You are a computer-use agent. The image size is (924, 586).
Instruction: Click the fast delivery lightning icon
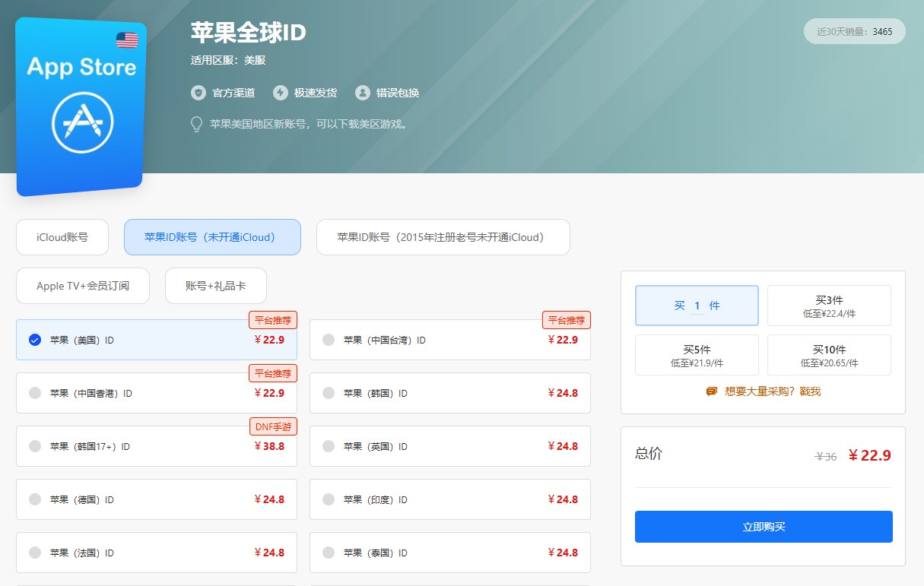(x=281, y=93)
